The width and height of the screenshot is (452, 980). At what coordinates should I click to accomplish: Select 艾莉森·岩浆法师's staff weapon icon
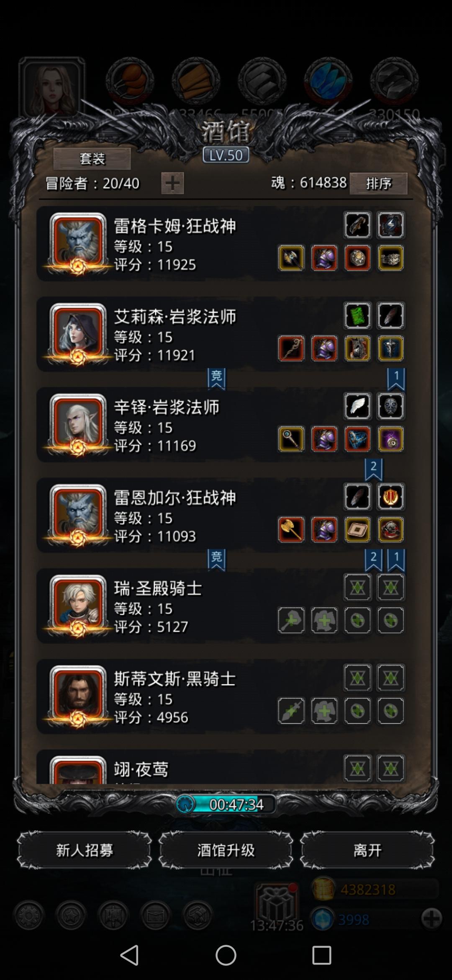click(291, 348)
